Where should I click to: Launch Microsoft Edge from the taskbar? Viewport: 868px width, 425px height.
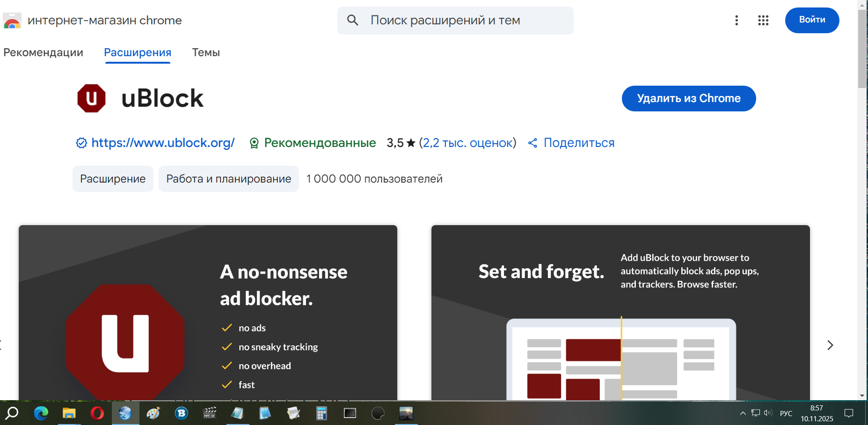pos(41,413)
